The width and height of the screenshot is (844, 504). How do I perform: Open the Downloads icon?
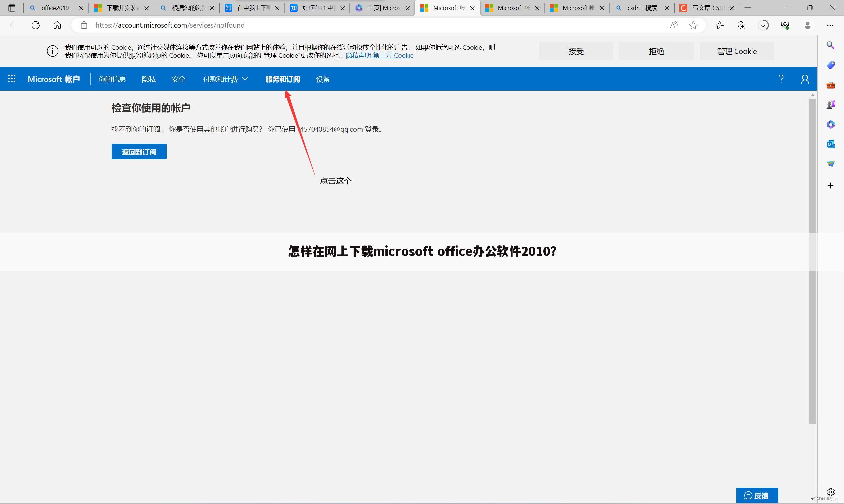(763, 25)
